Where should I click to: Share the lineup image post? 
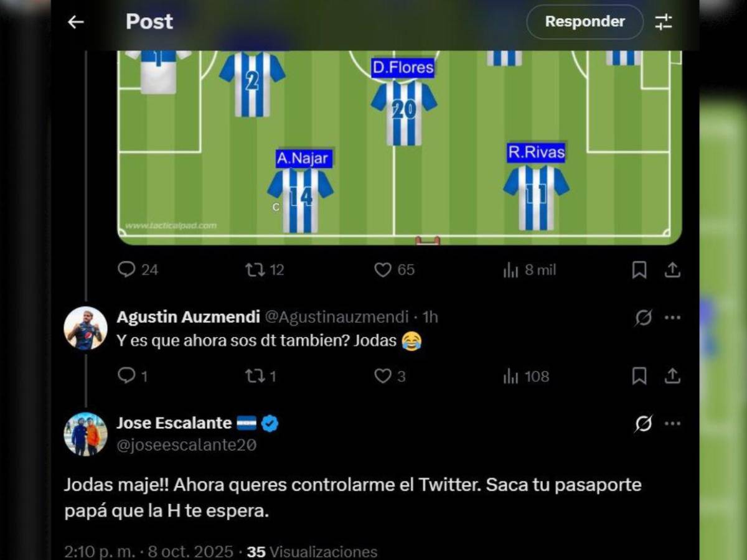coord(672,269)
